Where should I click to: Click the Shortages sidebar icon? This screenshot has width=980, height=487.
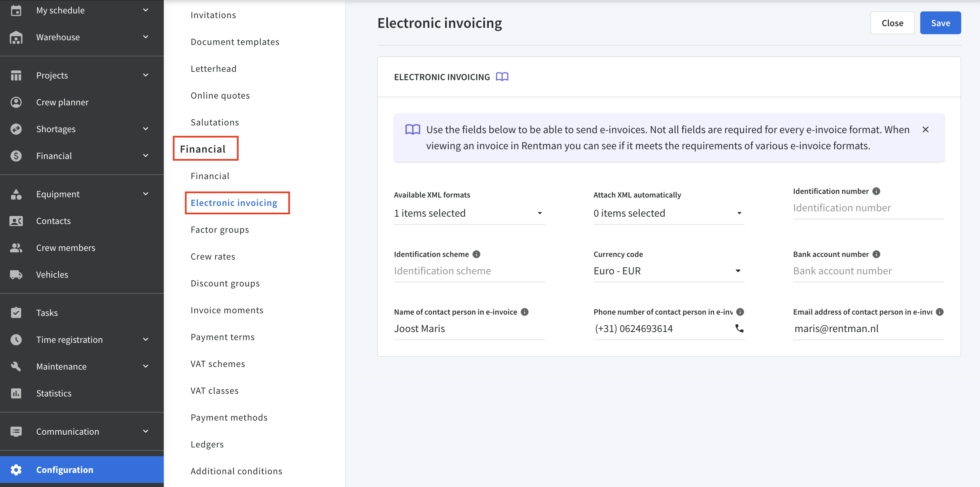(16, 129)
